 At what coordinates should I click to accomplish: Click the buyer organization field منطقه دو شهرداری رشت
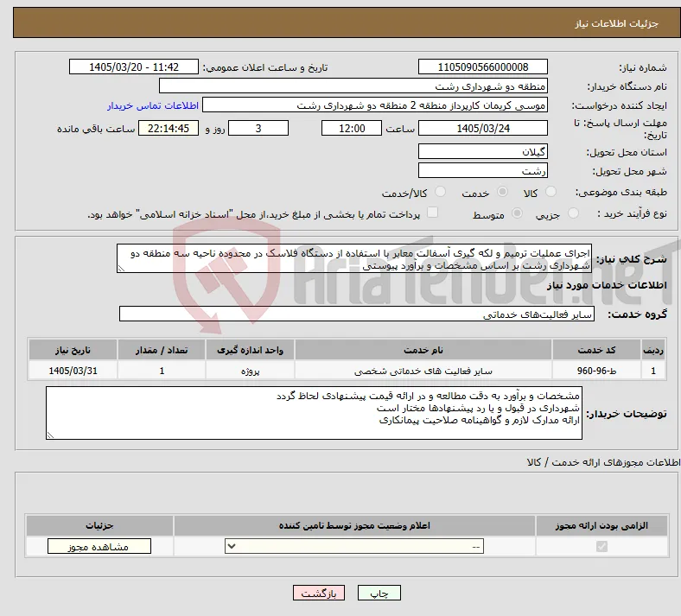pos(353,86)
